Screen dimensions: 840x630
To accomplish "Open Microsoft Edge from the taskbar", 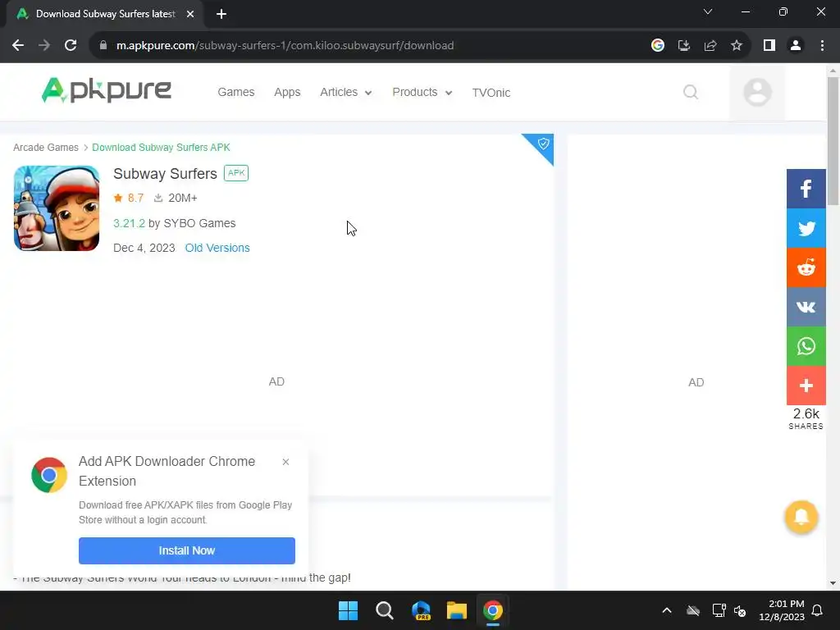I will point(421,610).
